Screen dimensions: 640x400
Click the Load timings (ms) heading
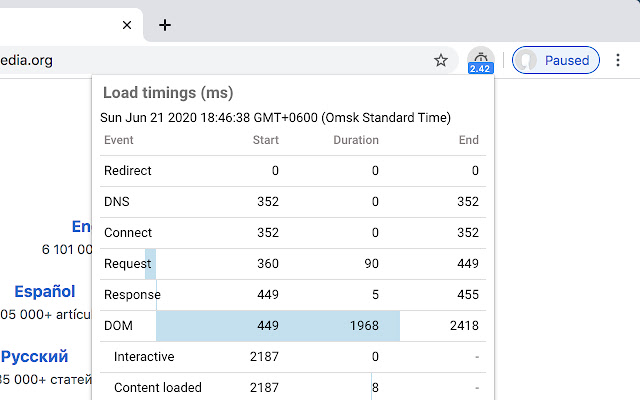(x=168, y=93)
